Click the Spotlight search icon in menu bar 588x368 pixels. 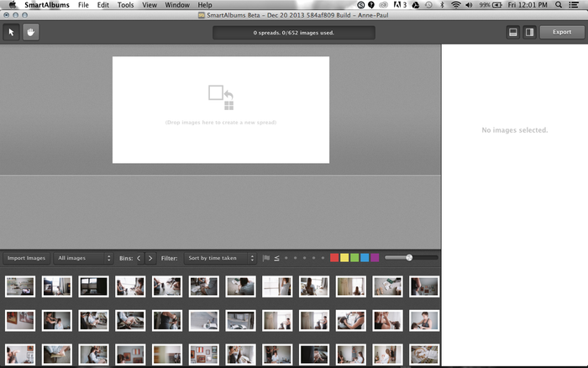click(x=559, y=5)
